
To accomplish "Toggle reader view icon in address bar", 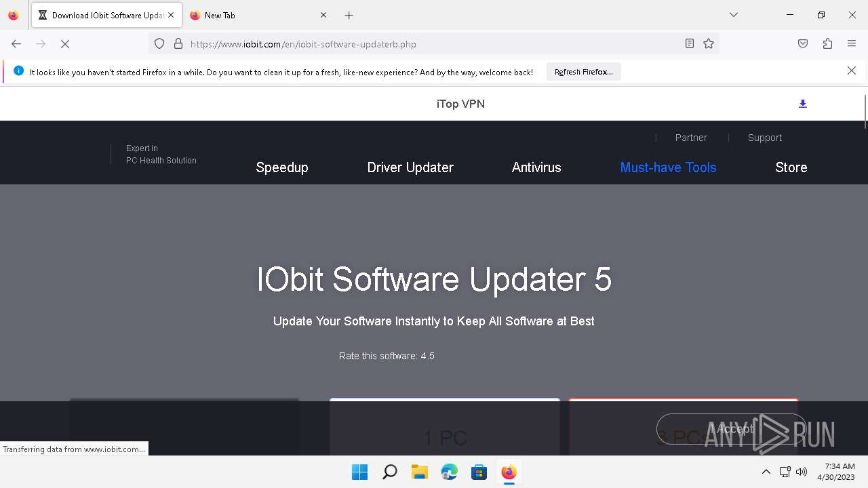I will pos(689,43).
